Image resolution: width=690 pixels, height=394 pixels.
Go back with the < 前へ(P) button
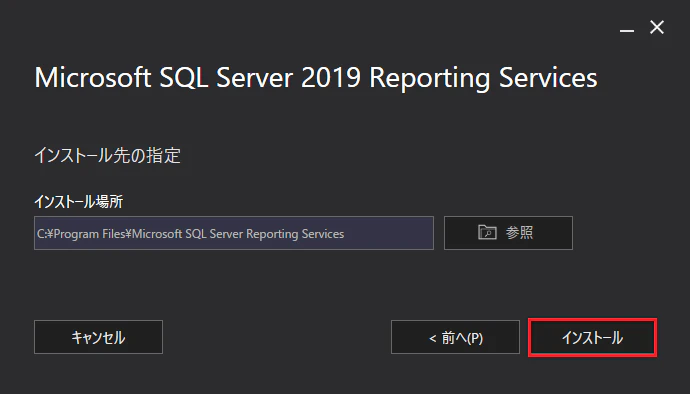coord(455,337)
